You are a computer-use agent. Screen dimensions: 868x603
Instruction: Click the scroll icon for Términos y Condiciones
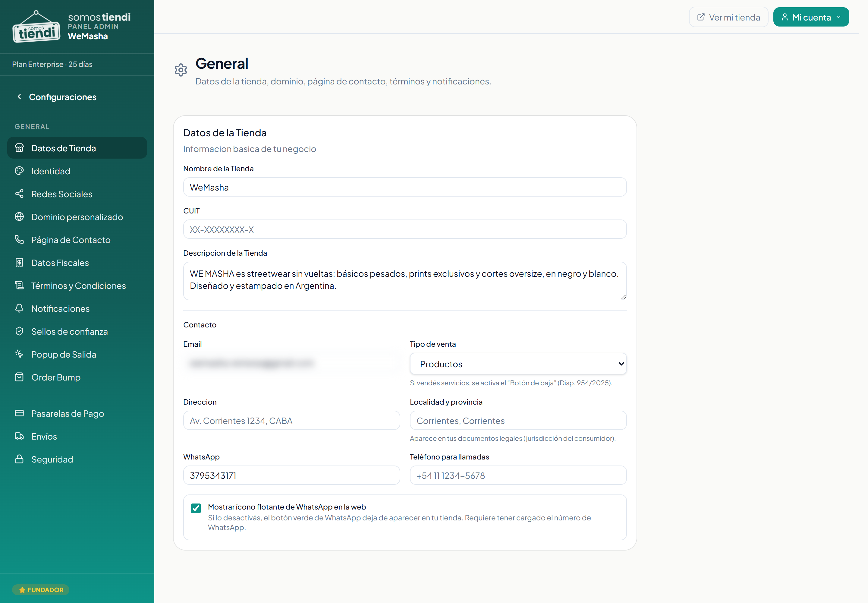19,285
